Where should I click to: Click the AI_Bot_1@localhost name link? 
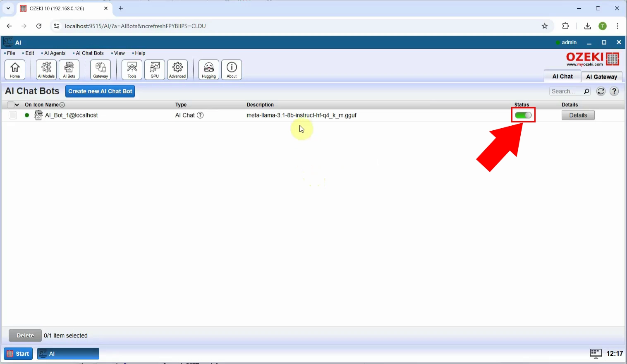tap(72, 115)
